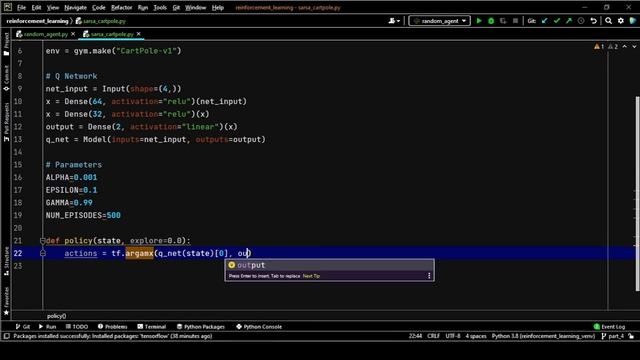Click the fold marker on line 22

tap(42, 253)
